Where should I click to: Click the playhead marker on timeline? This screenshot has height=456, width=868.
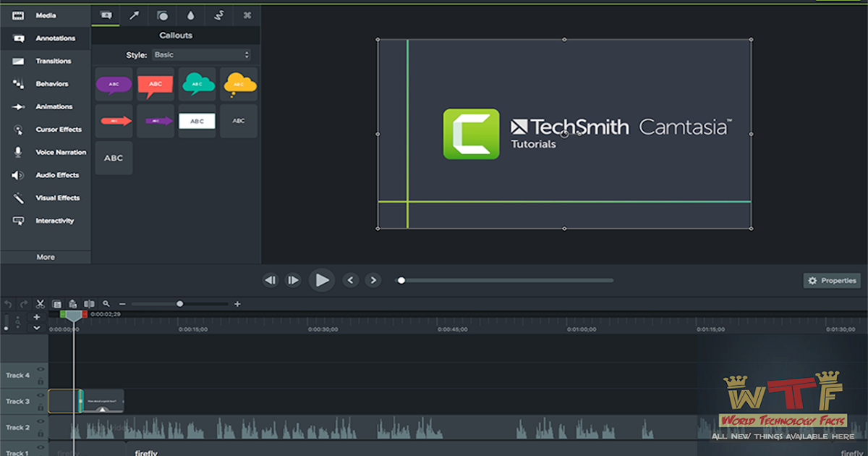pyautogui.click(x=73, y=316)
